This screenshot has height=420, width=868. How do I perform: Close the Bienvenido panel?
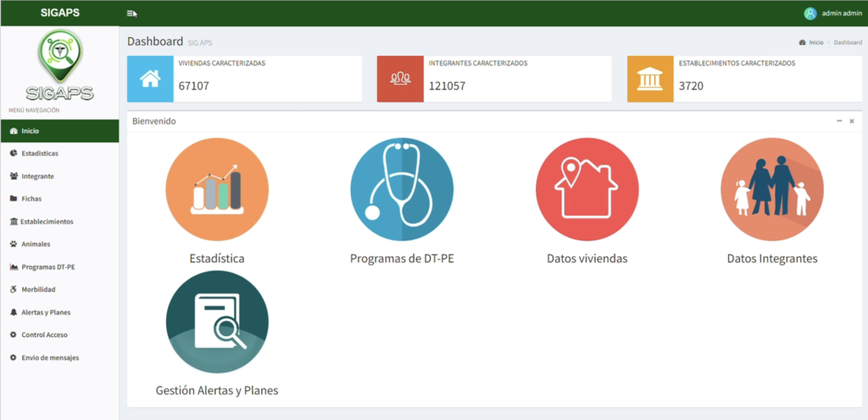852,121
